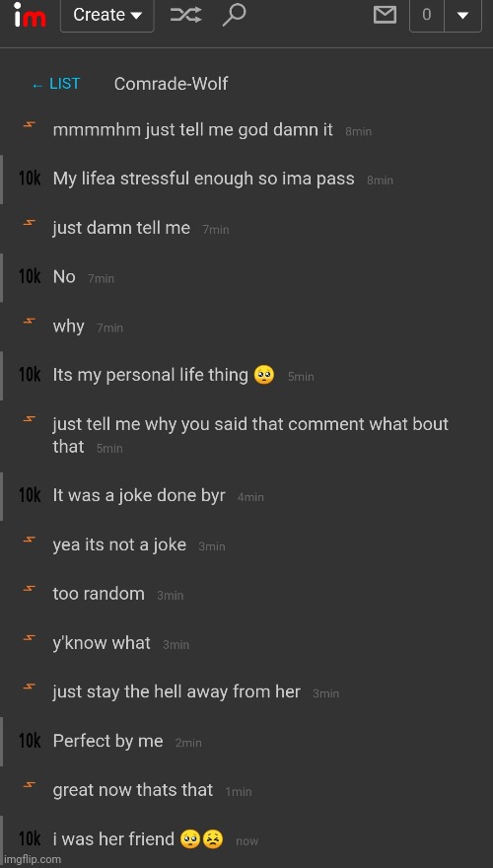This screenshot has height=868, width=493.
Task: Click the avatar beside 'too random' message
Action: click(30, 589)
